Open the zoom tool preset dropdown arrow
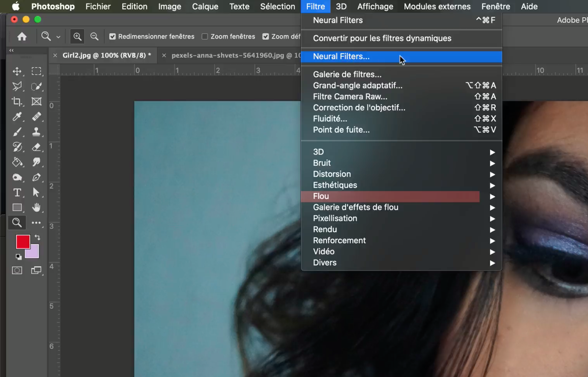The image size is (588, 377). (58, 37)
